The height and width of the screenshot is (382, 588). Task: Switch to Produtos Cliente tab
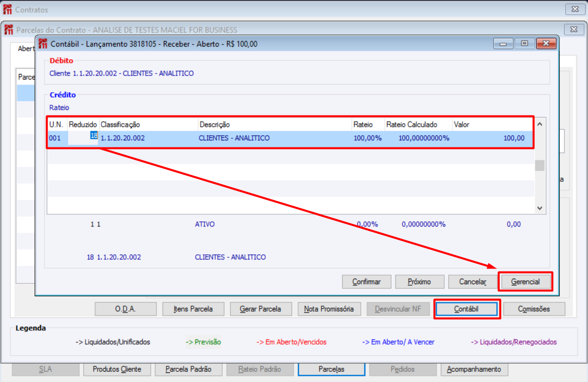[117, 369]
